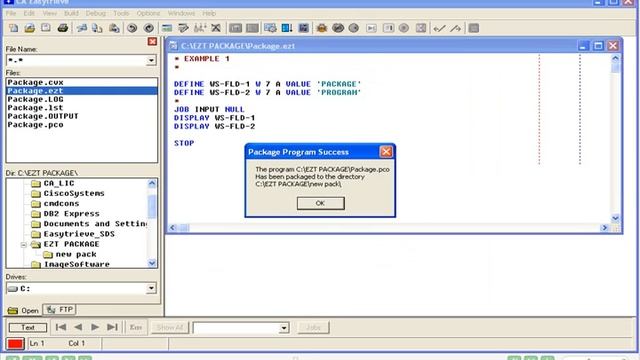Click the directory tree scroll-up arrow
Screen dimensions: 640x360
click(x=152, y=183)
